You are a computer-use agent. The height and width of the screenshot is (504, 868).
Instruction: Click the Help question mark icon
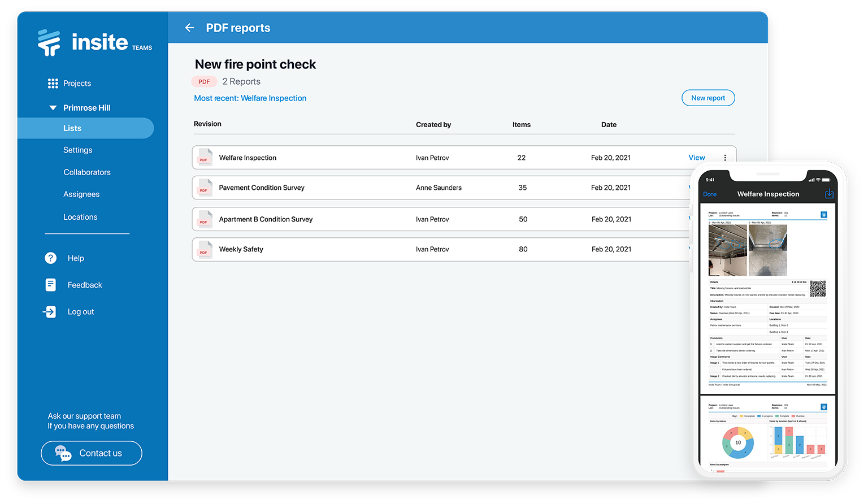(x=51, y=258)
